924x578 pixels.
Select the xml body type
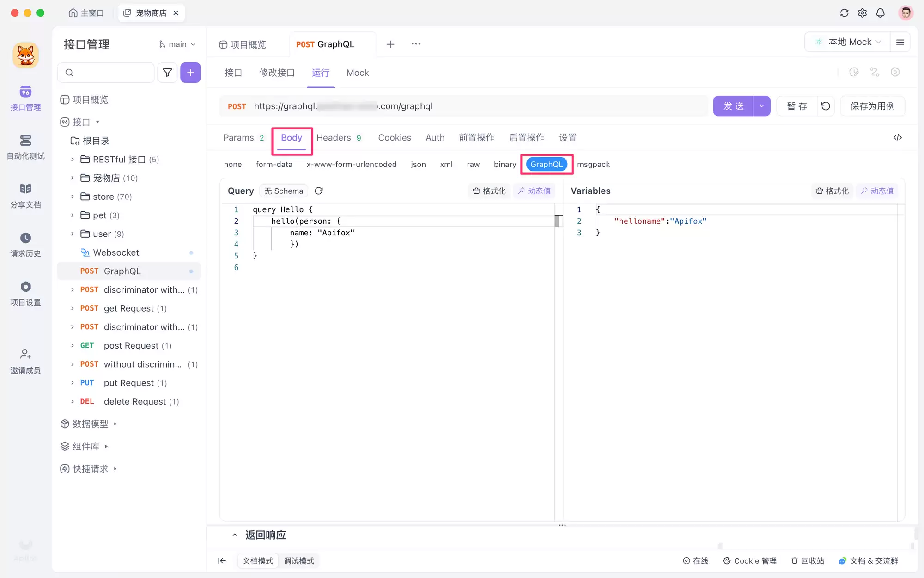pyautogui.click(x=446, y=164)
